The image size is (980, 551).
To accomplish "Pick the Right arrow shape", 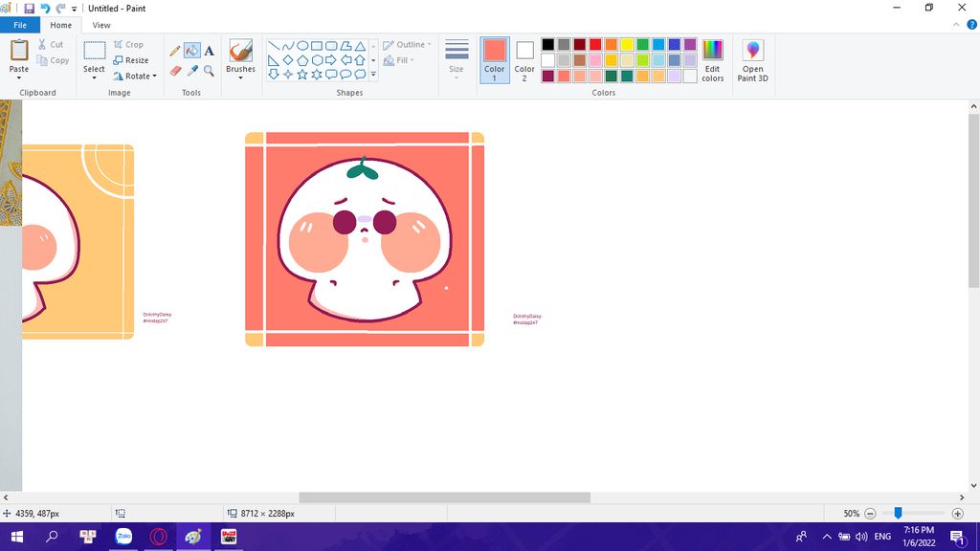I will 331,60.
